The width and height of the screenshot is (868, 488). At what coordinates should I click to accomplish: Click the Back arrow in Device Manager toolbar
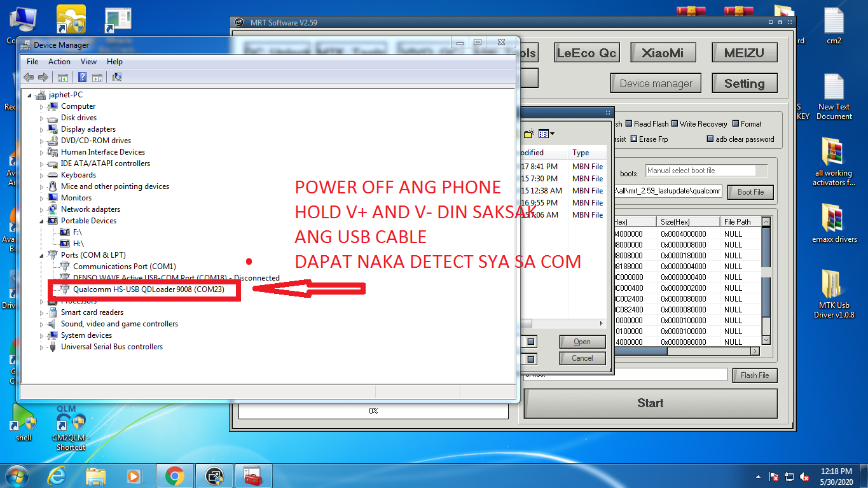pos(28,77)
